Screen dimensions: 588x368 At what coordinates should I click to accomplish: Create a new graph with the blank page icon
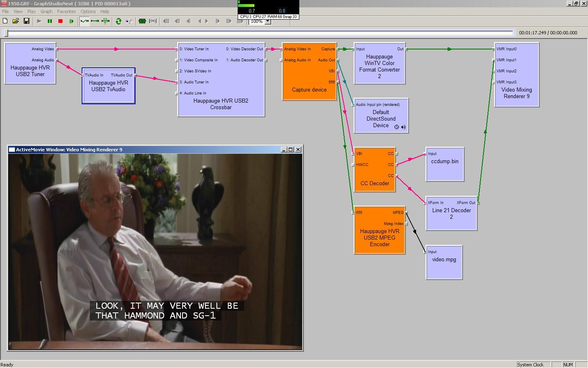click(x=5, y=21)
